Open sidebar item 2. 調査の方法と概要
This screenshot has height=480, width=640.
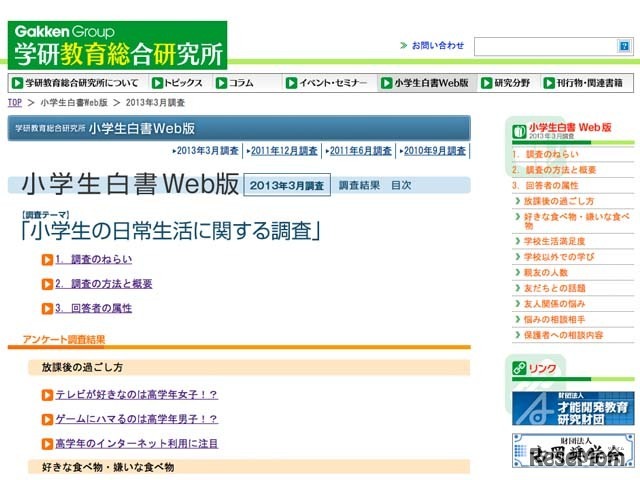point(554,170)
